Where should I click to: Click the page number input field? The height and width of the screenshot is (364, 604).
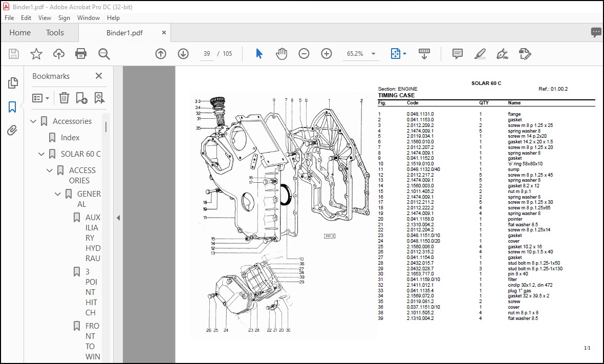pos(207,54)
